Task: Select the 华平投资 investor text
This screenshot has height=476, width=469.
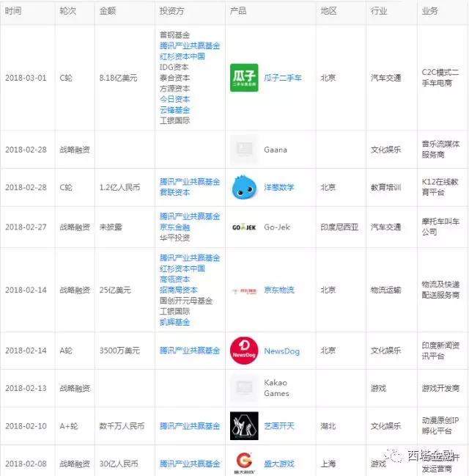Action: [174, 238]
